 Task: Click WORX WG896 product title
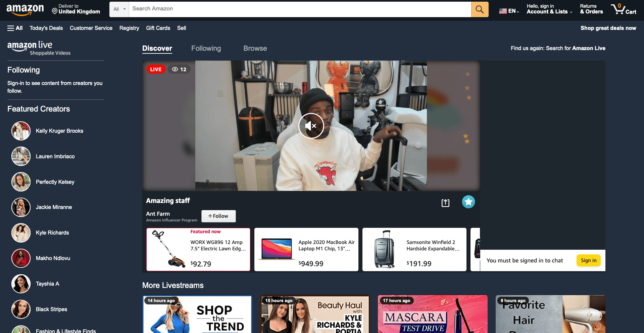218,245
